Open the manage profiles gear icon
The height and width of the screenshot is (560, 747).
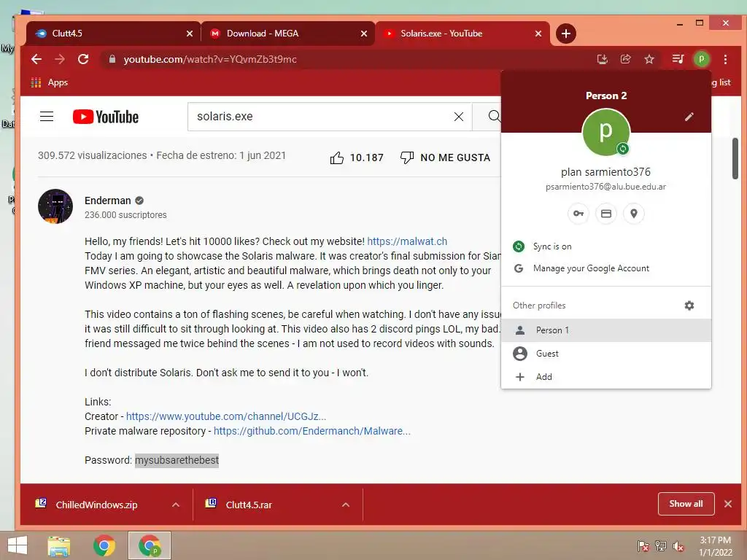click(689, 306)
